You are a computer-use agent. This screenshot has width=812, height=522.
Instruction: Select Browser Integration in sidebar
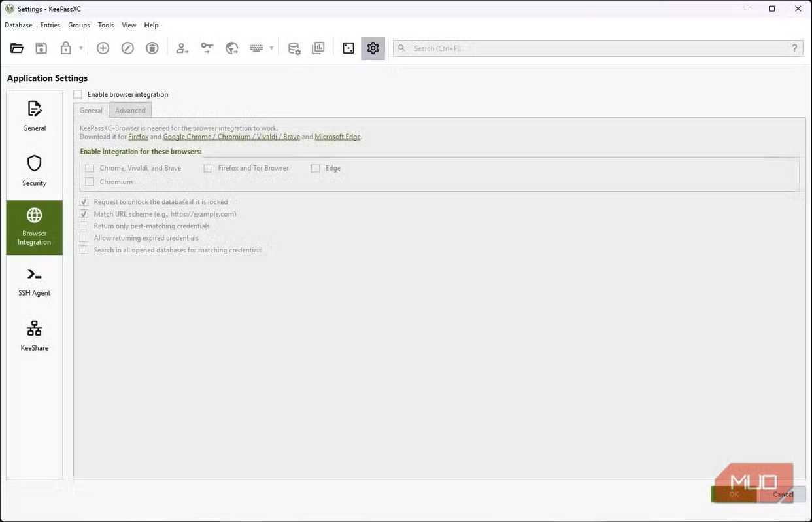pos(35,228)
